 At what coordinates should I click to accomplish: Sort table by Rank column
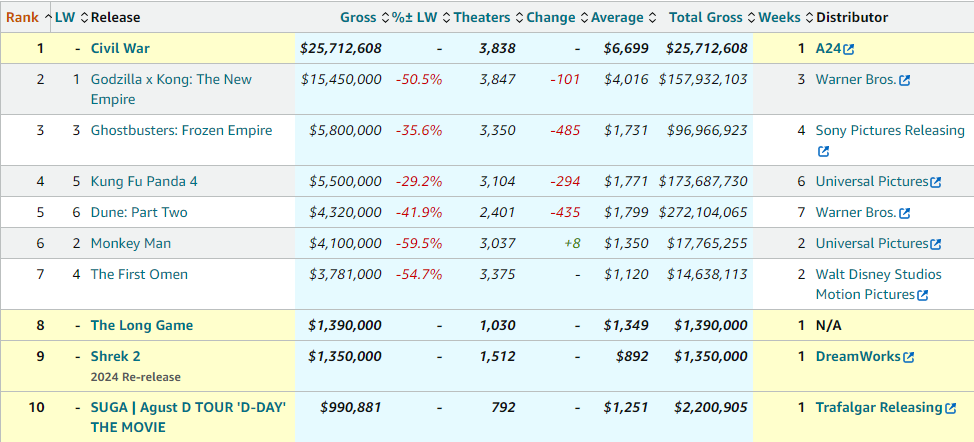coord(23,17)
